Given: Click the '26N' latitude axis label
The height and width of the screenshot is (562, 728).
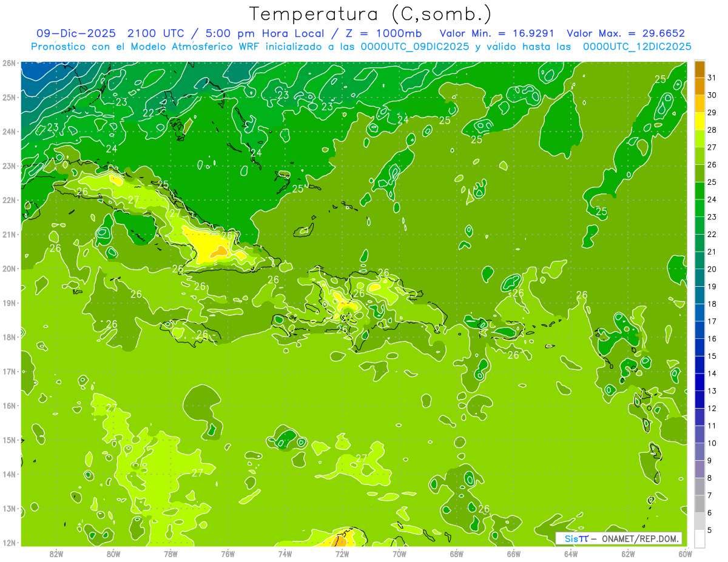Looking at the screenshot, I should tap(8, 63).
